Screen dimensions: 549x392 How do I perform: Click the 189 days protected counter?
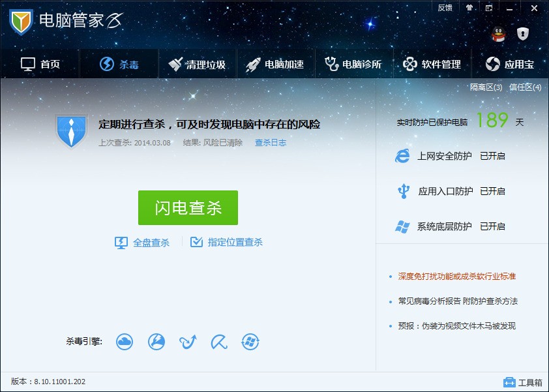(x=492, y=120)
